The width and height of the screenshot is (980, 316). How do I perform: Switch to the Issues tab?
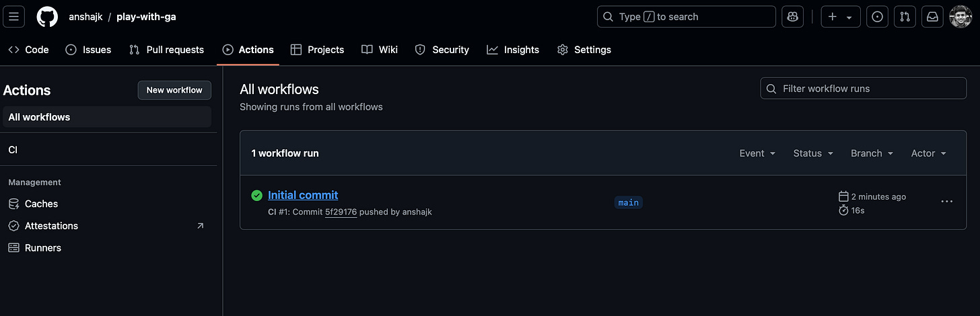tap(88, 50)
